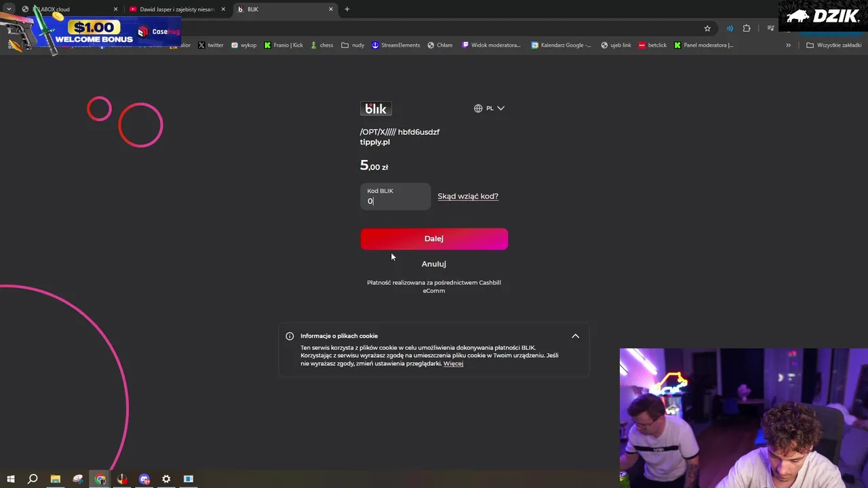
Task: Open the Franio | Kick bookmark
Action: (283, 45)
